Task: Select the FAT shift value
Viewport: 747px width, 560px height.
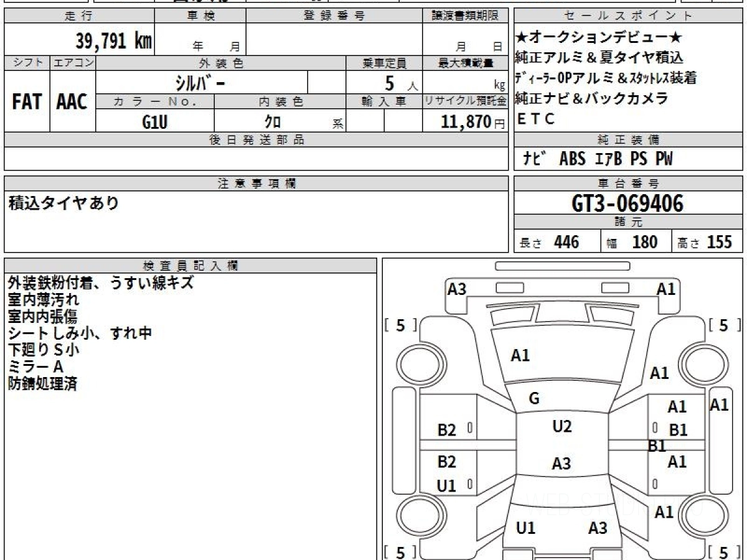Action: coord(27,101)
